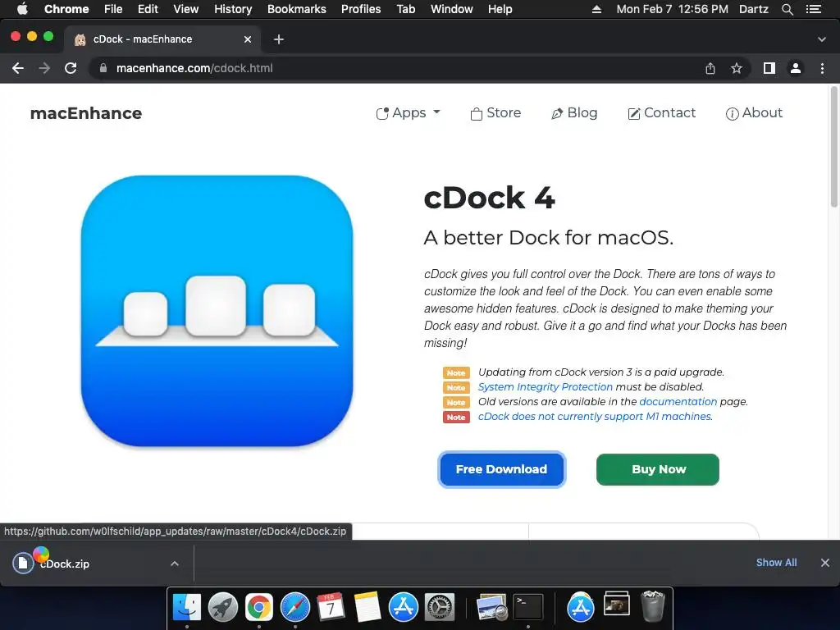Click the Free Download button
Viewport: 840px width, 630px height.
click(501, 469)
